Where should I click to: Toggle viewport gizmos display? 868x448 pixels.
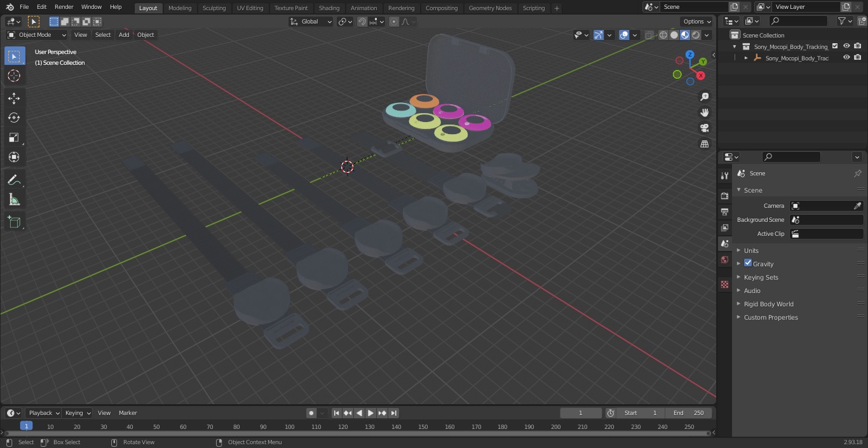click(x=598, y=35)
